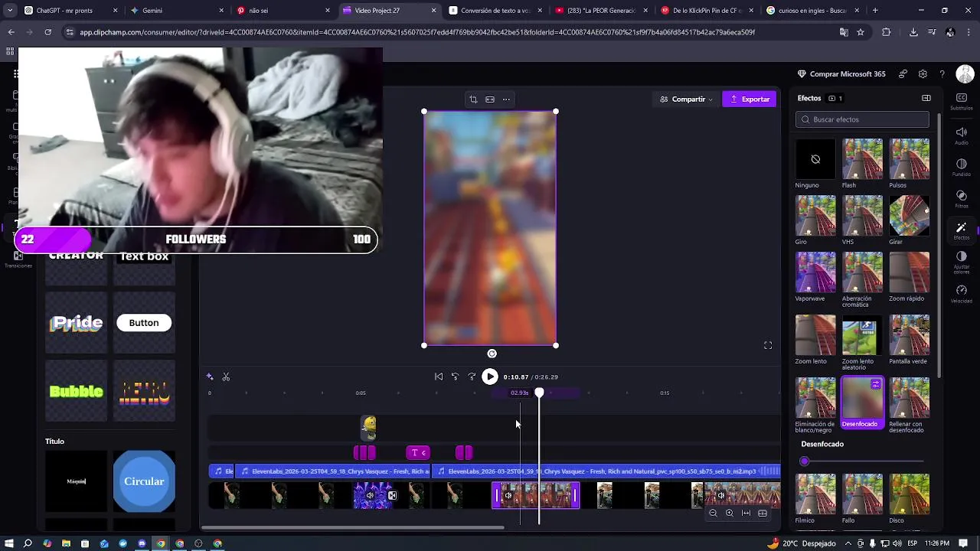Switch to 'La PEOR Generación' YouTube tab
Viewport: 980px width, 551px height.
[599, 11]
